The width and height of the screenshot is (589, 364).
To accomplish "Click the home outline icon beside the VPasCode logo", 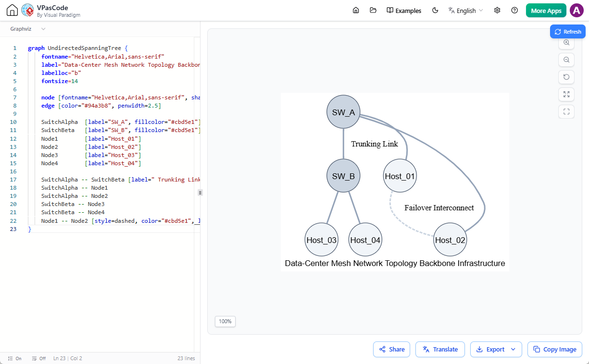I will tap(12, 11).
